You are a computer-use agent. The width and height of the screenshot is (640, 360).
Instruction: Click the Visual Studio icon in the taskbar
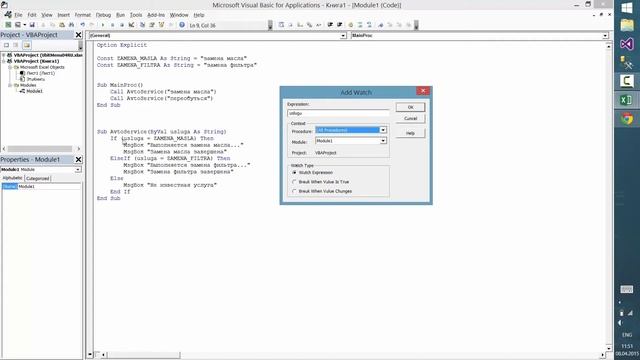627,44
